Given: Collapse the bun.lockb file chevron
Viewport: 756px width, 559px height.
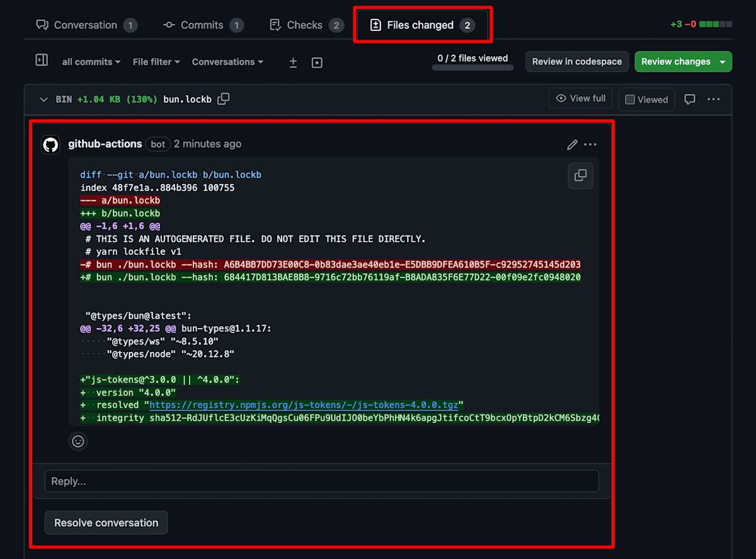Looking at the screenshot, I should 43,99.
